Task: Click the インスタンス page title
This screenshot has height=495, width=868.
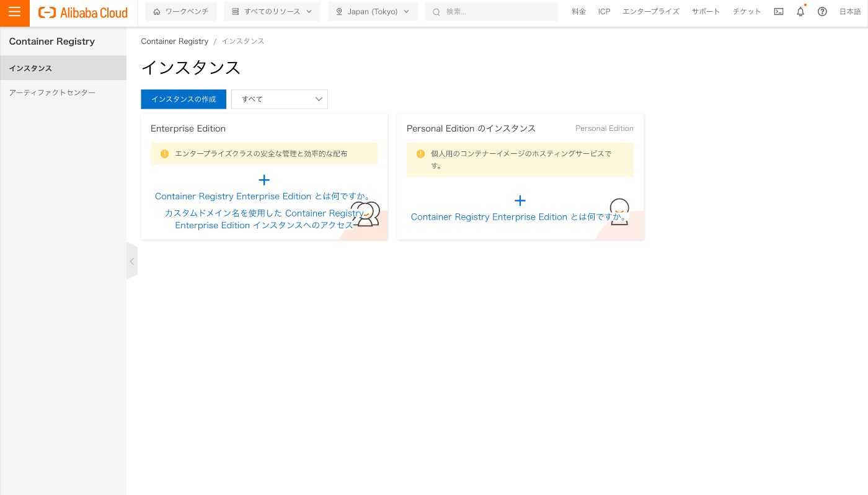Action: (x=191, y=68)
